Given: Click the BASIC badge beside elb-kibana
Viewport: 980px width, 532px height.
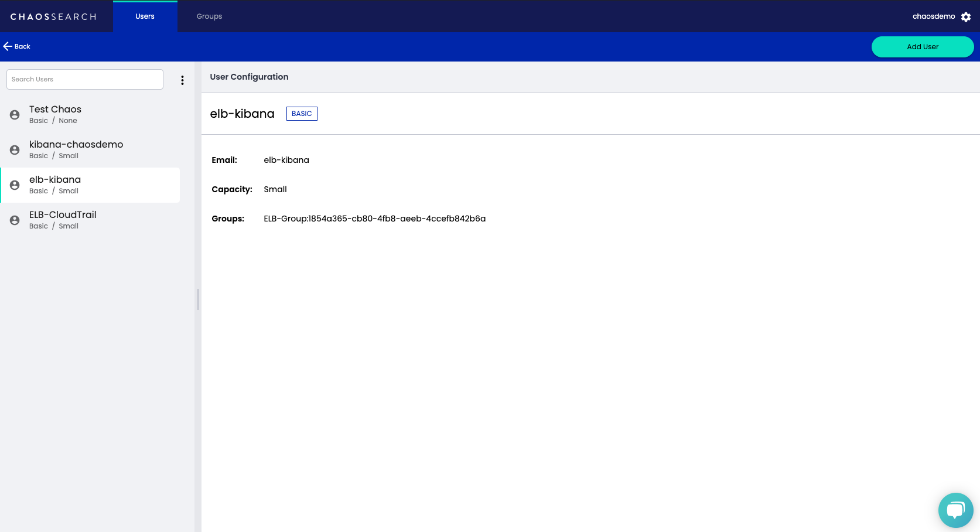Looking at the screenshot, I should coord(302,114).
